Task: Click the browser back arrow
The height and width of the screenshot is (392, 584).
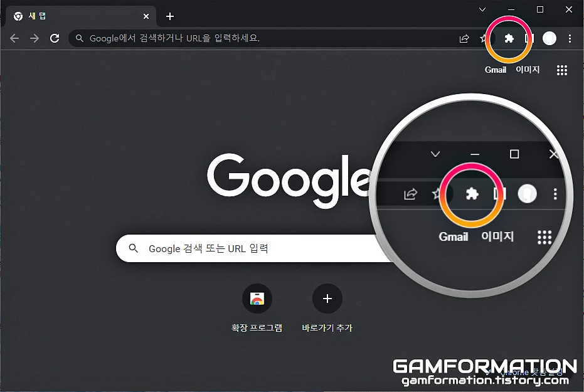Action: (x=14, y=38)
